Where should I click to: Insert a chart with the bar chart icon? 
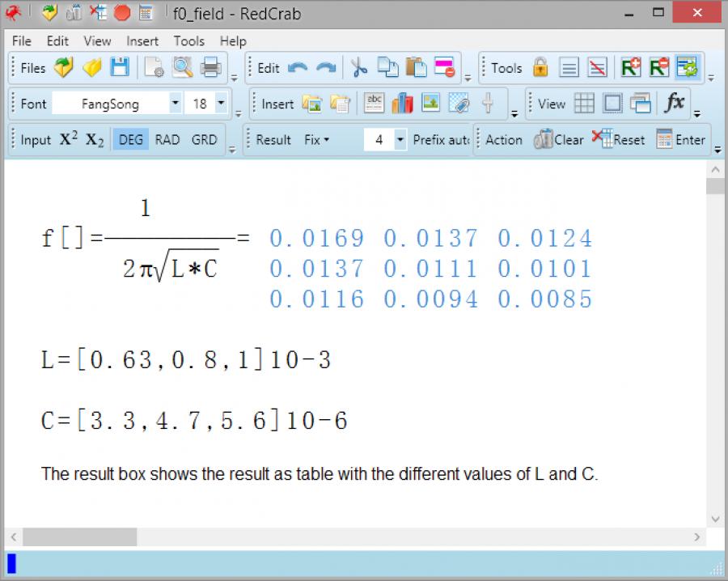point(402,103)
